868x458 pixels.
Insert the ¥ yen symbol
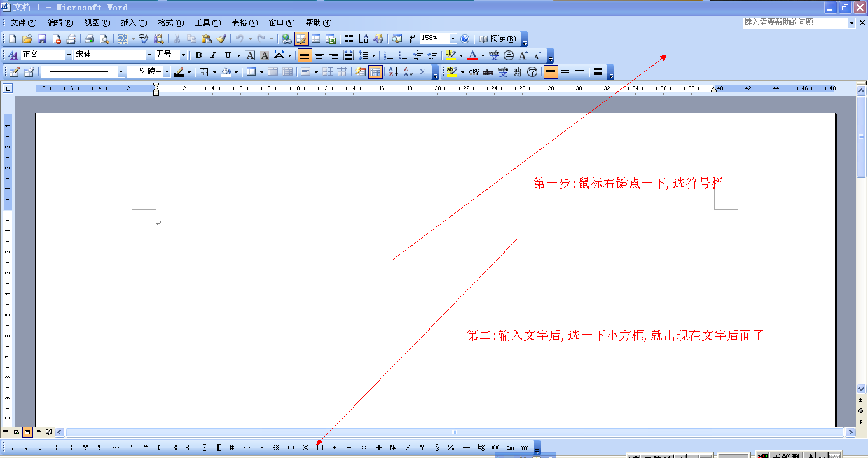pyautogui.click(x=422, y=447)
